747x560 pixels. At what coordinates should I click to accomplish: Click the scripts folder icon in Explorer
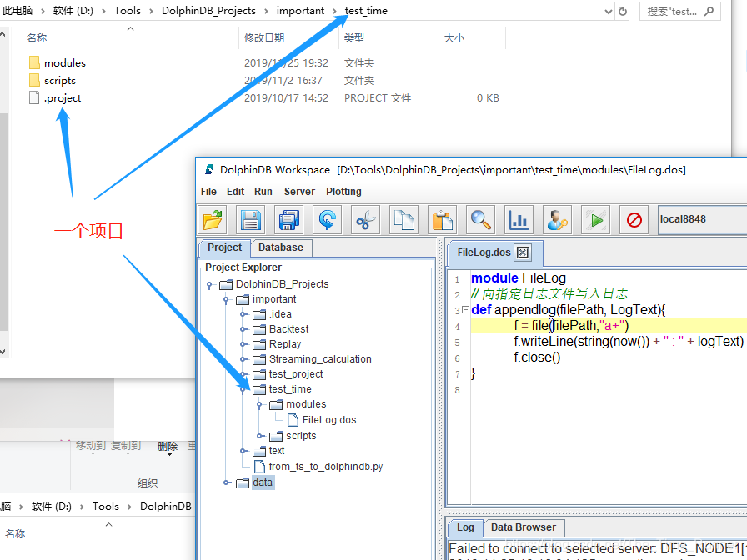coord(34,80)
